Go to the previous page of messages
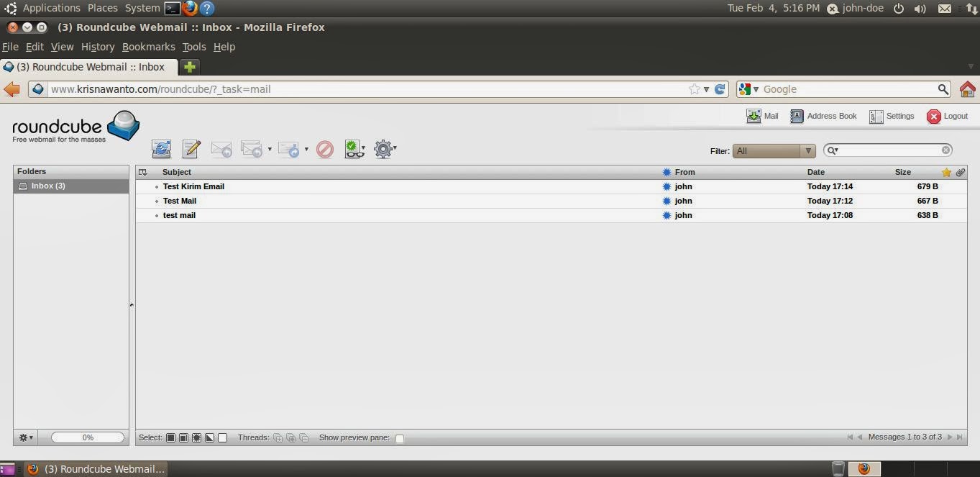 coord(859,437)
